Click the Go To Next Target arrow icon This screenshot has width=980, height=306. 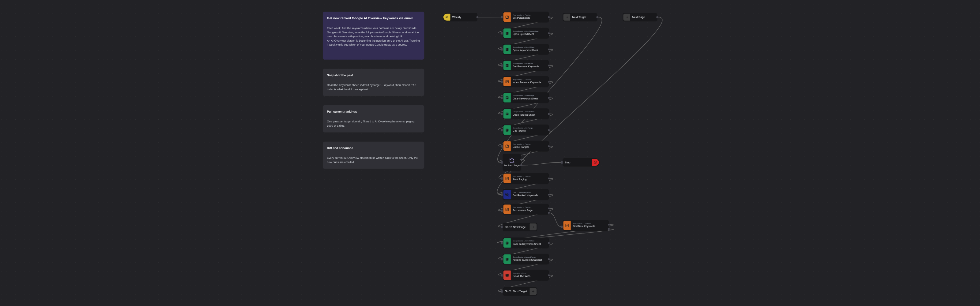533,292
